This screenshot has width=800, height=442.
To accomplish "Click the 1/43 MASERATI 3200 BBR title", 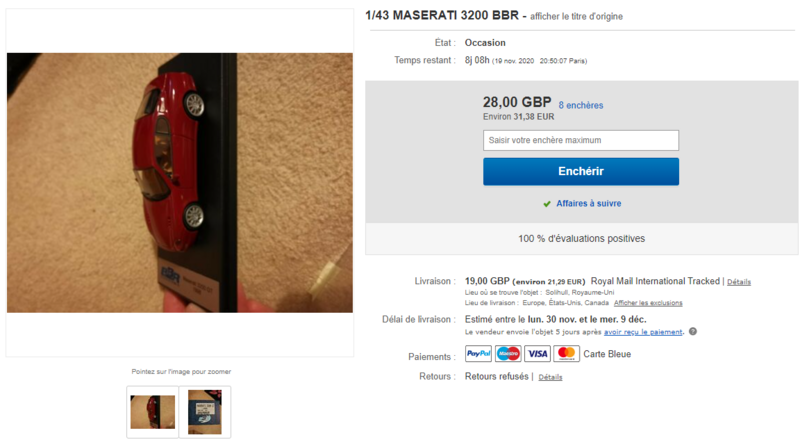I will [x=442, y=15].
